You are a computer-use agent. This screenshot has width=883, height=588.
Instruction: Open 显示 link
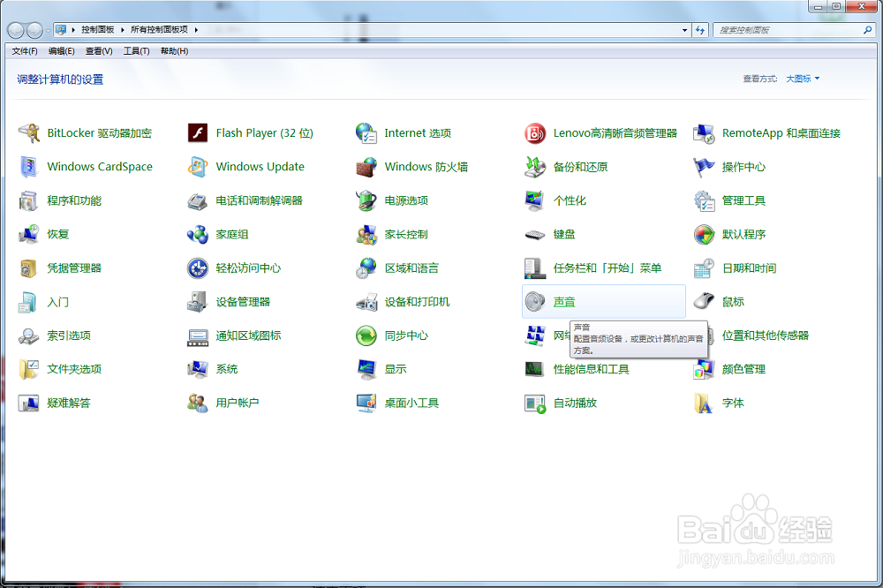point(396,369)
